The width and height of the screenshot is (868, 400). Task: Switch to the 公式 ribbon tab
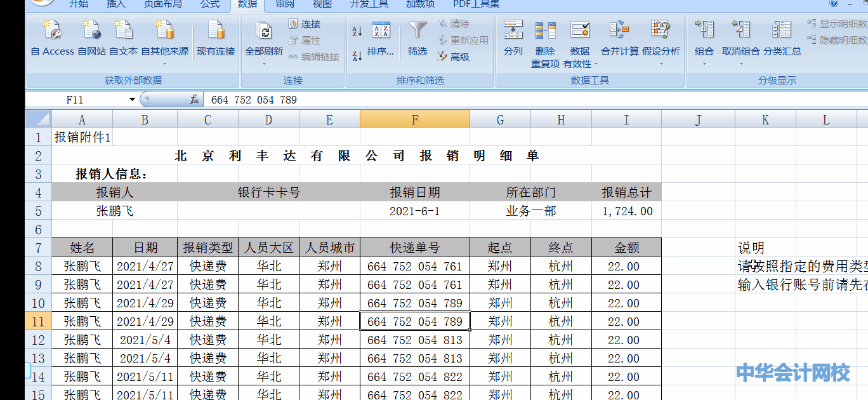210,4
